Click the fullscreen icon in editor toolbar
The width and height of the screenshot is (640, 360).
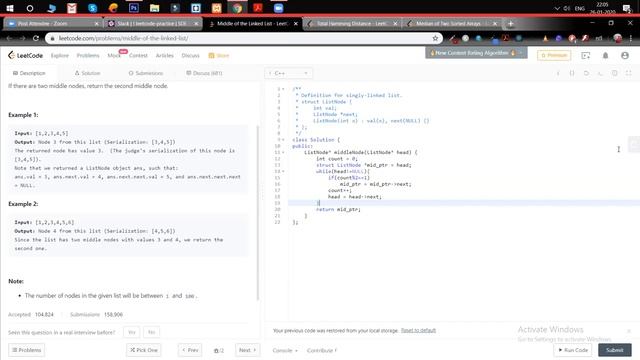click(x=628, y=73)
